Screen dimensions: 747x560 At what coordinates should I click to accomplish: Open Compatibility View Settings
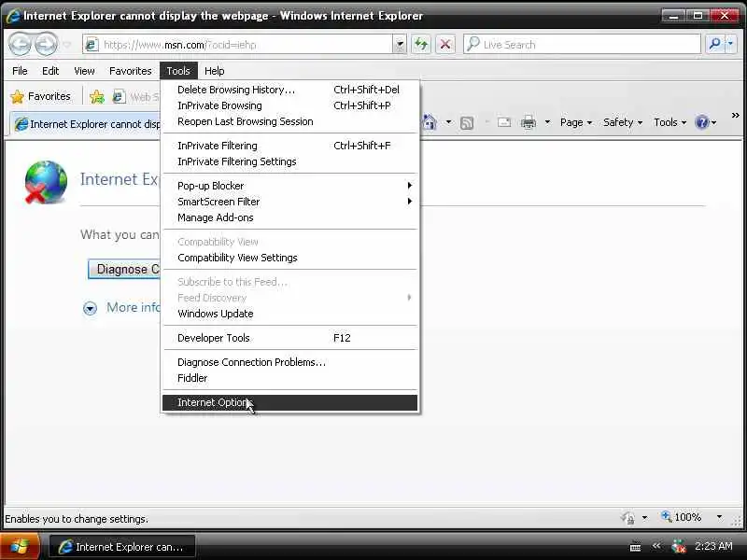(289, 258)
